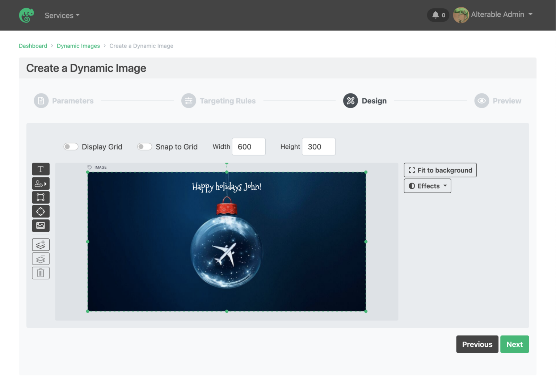Click the Fit to background button
This screenshot has width=556, height=392.
tap(440, 170)
